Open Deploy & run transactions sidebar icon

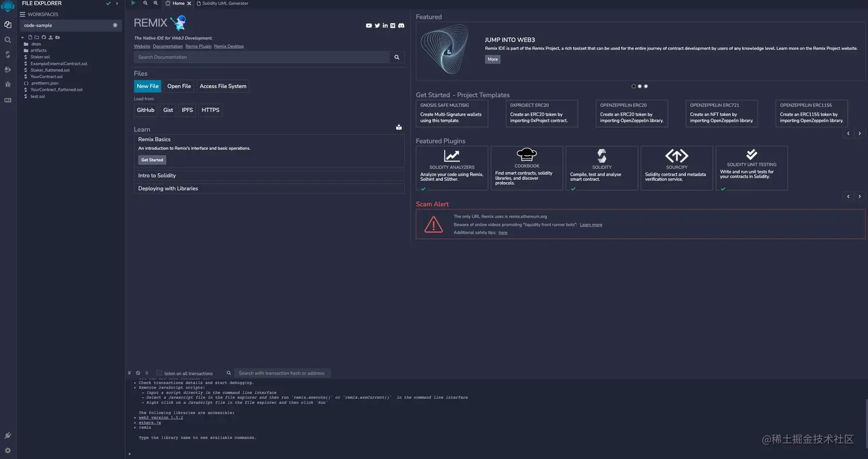tap(7, 70)
